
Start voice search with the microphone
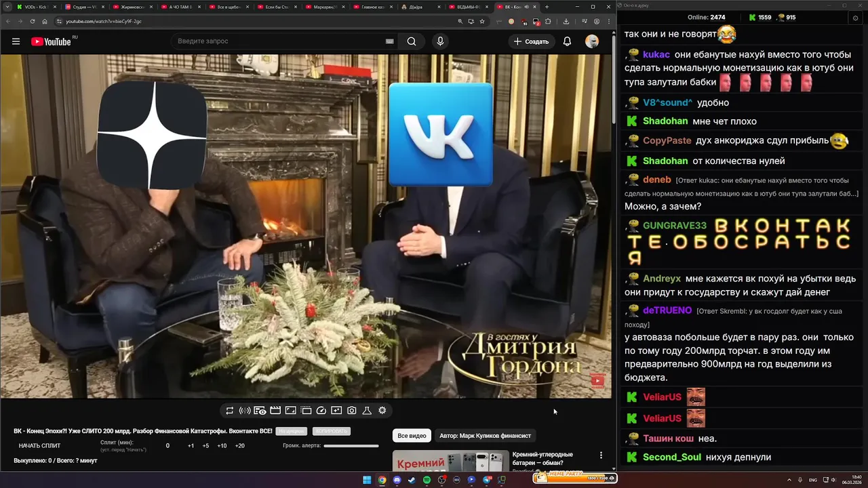click(x=440, y=41)
